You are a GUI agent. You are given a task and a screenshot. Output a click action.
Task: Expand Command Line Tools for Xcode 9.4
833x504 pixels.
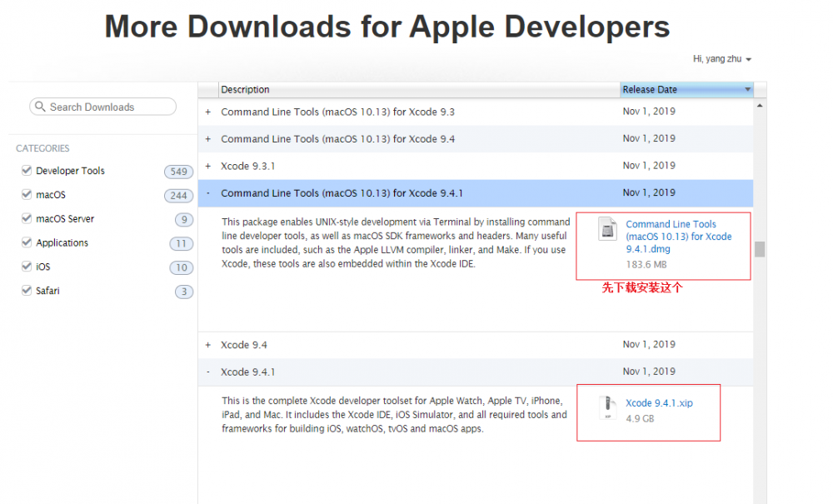208,138
